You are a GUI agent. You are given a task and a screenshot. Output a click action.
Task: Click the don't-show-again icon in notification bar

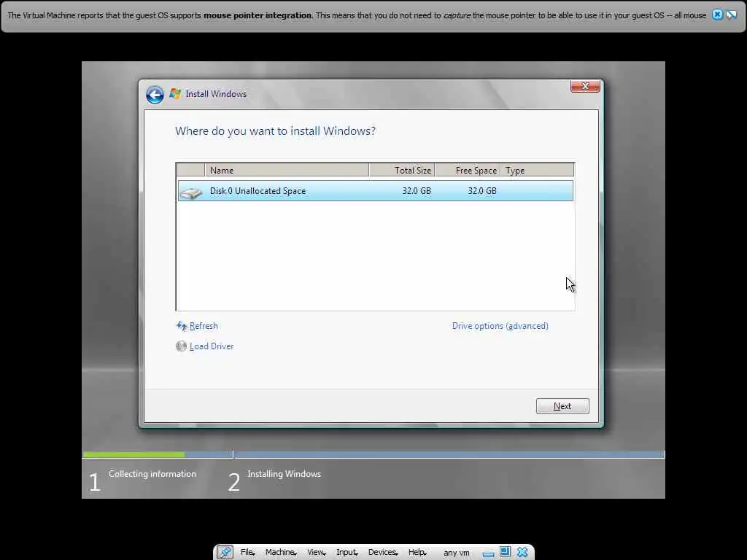(731, 15)
